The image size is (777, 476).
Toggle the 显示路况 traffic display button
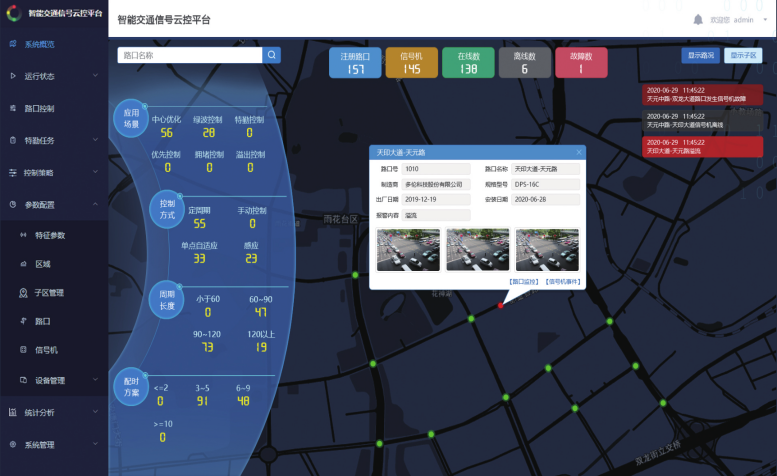coord(700,55)
